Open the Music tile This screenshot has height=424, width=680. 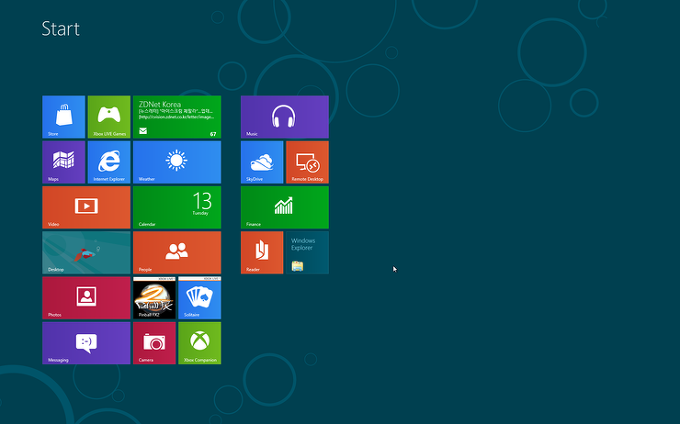tap(285, 117)
